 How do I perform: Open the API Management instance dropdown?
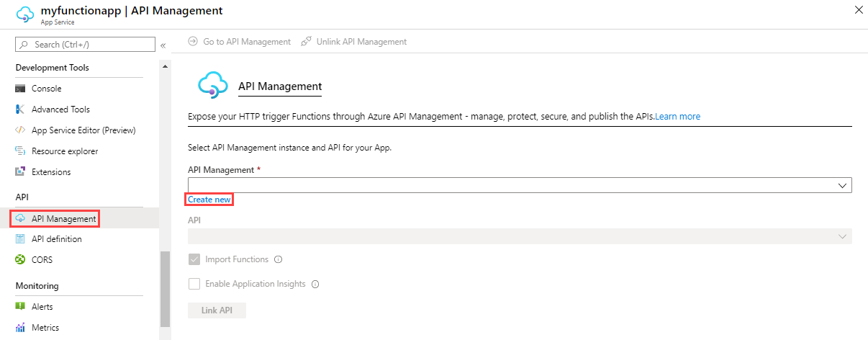click(520, 185)
